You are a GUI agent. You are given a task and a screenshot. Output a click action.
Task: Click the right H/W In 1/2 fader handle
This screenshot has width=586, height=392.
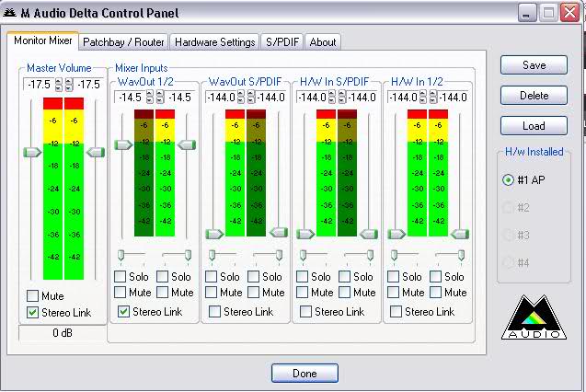click(460, 234)
